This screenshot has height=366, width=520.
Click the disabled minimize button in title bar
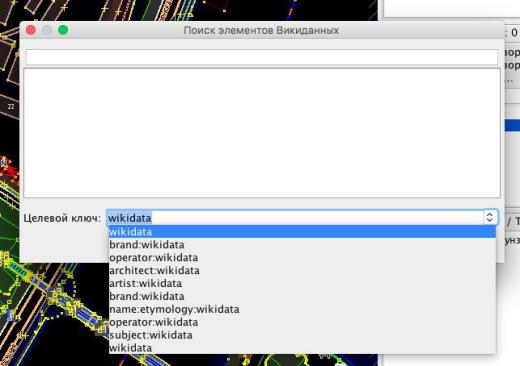pos(47,30)
